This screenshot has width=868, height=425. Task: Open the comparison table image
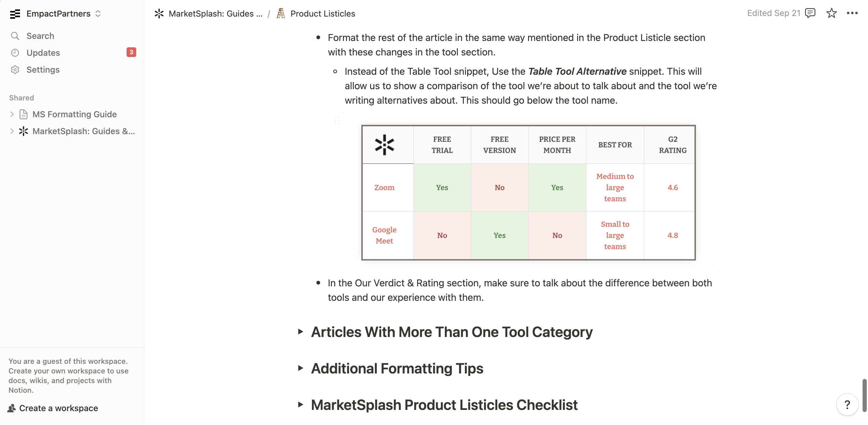pyautogui.click(x=528, y=192)
